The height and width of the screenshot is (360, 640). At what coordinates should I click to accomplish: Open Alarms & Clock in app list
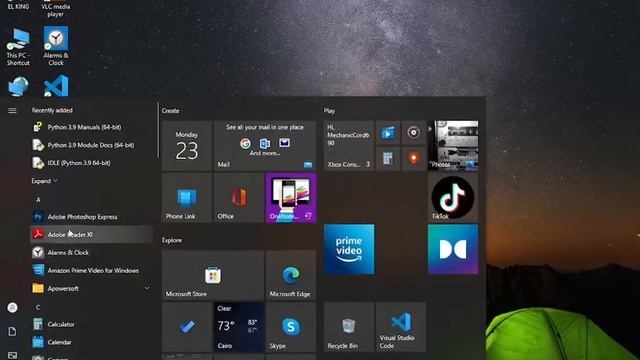[x=91, y=253]
